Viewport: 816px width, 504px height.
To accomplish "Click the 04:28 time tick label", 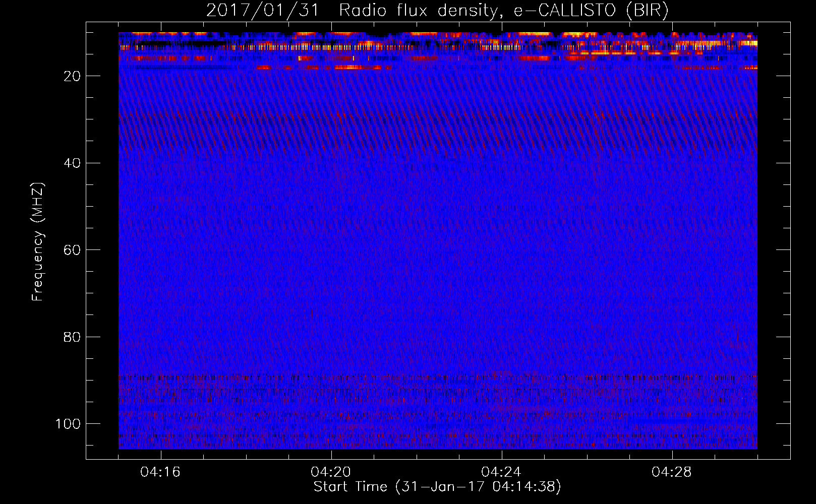I will click(672, 472).
